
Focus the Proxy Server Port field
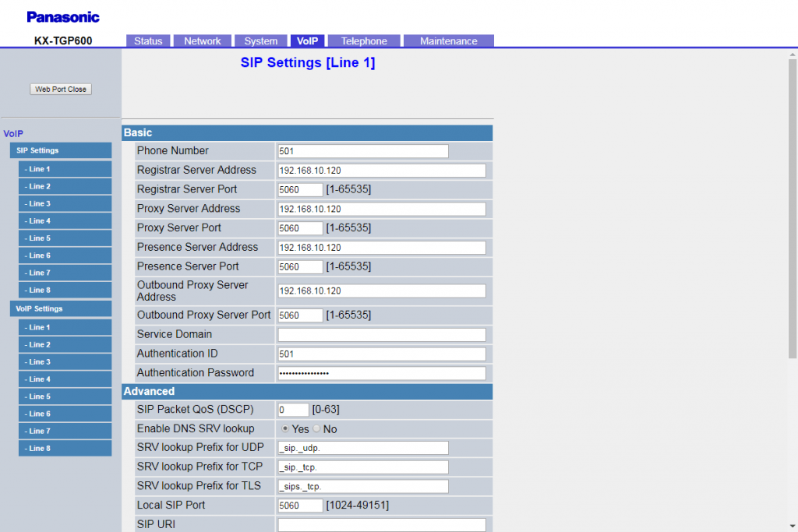point(300,228)
